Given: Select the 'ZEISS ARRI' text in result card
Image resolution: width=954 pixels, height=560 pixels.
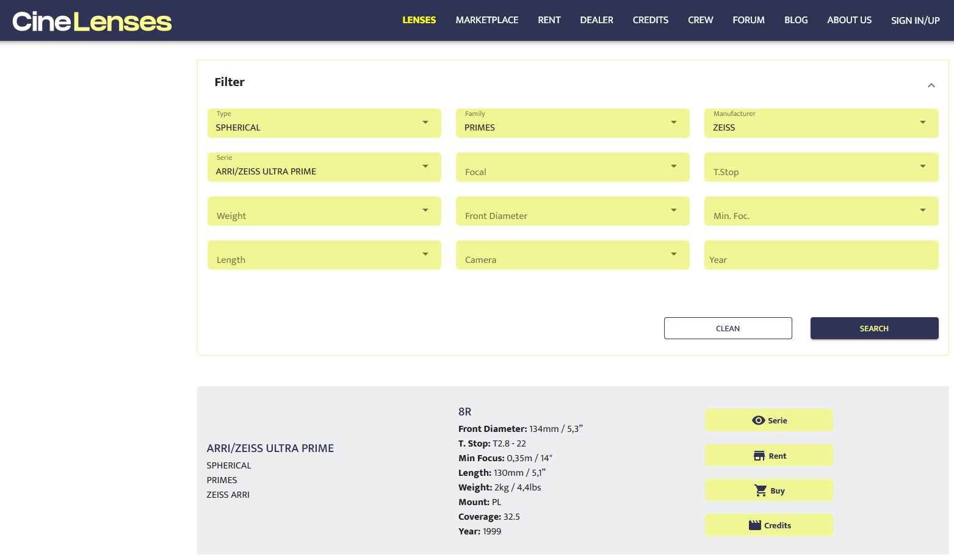Looking at the screenshot, I should 228,495.
